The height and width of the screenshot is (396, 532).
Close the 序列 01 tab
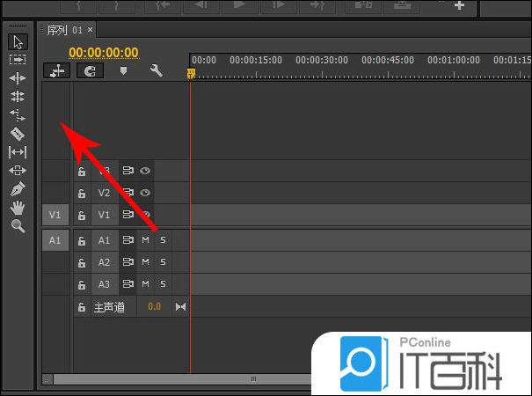click(91, 30)
